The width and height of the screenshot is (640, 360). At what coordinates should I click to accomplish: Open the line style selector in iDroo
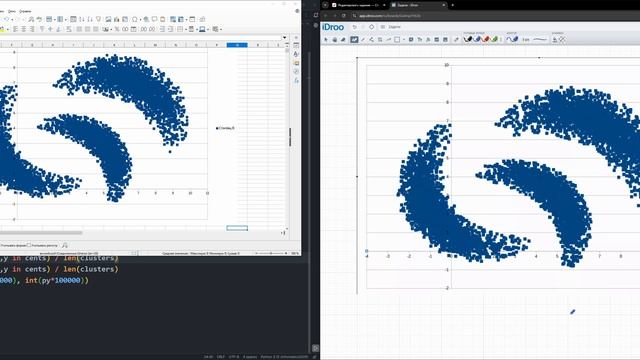click(x=540, y=40)
